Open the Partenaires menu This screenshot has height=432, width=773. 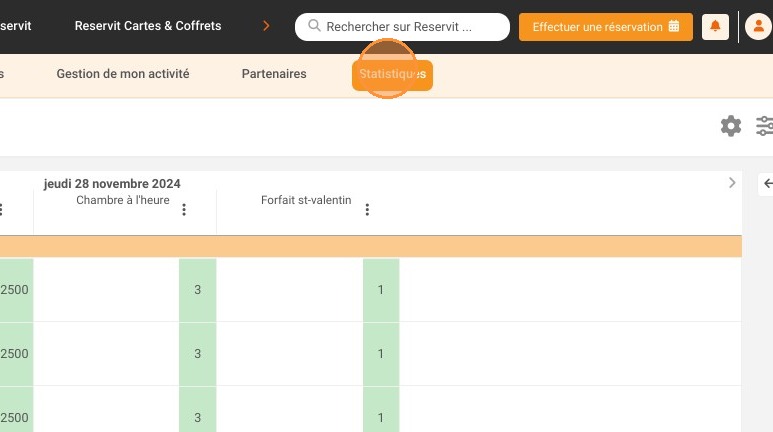tap(274, 74)
